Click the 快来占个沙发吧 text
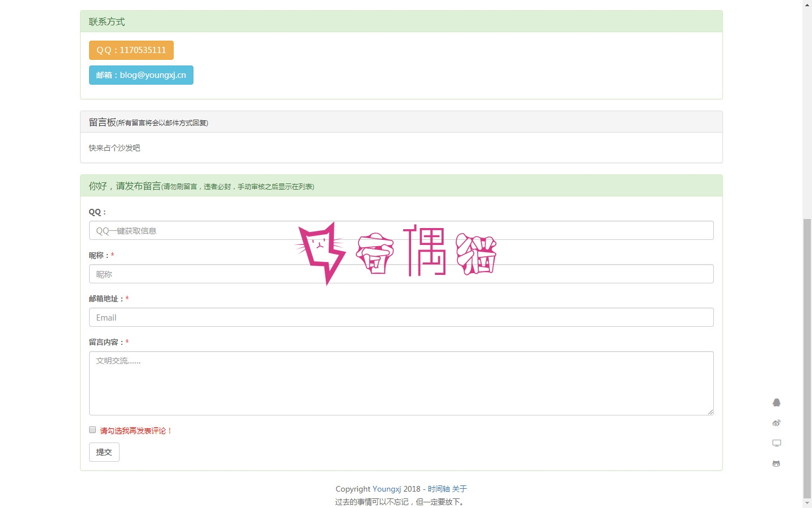This screenshot has width=812, height=508. [114, 148]
